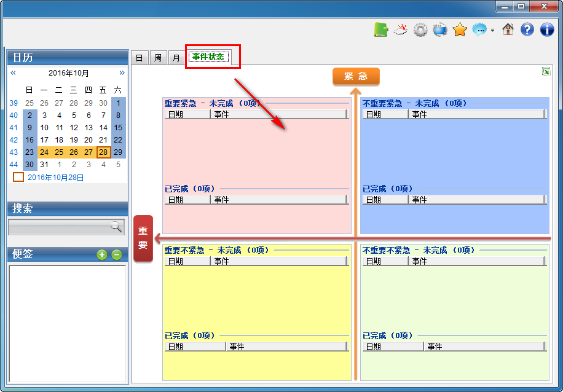Viewport: 563px width, 392px height.
Task: Select October 31 in the calendar
Action: [44, 165]
